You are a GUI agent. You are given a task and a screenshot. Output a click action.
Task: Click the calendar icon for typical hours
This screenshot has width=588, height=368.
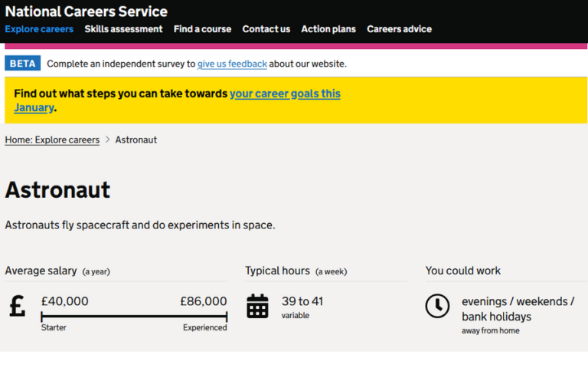[257, 306]
